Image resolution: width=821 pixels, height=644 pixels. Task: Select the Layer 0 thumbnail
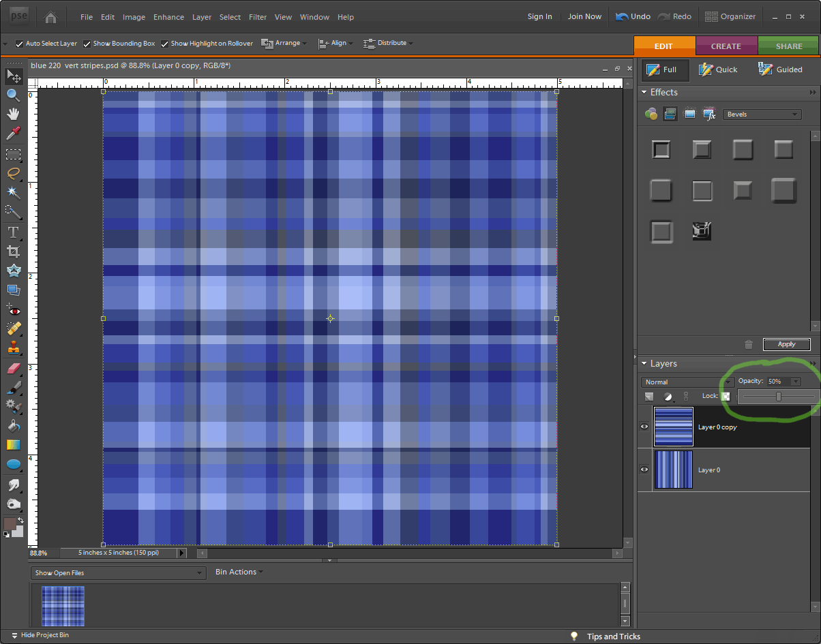point(673,470)
